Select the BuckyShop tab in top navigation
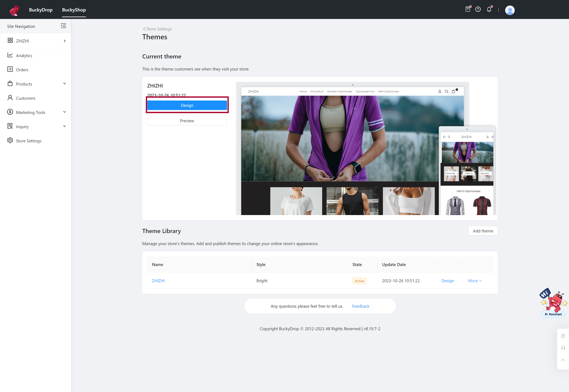 (x=73, y=9)
